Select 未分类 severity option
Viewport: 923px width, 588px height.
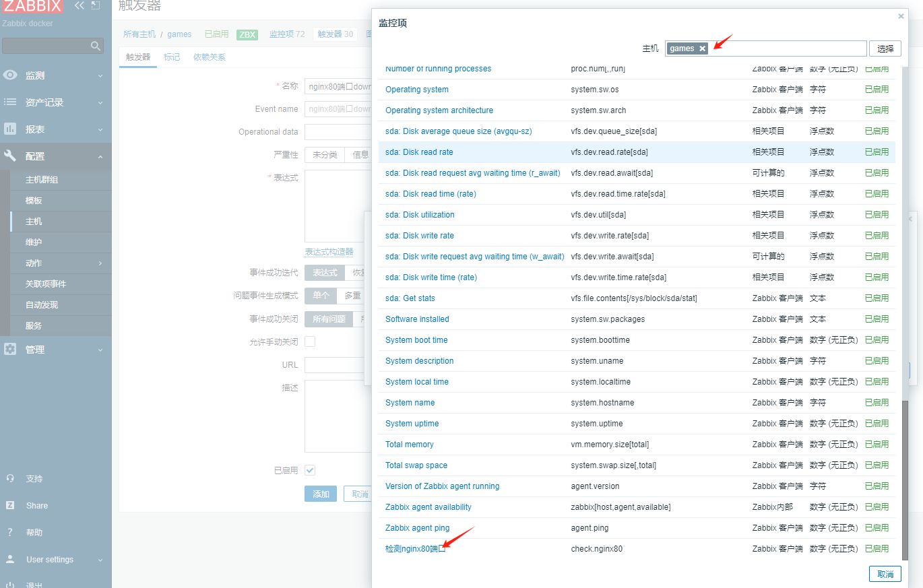coord(325,155)
